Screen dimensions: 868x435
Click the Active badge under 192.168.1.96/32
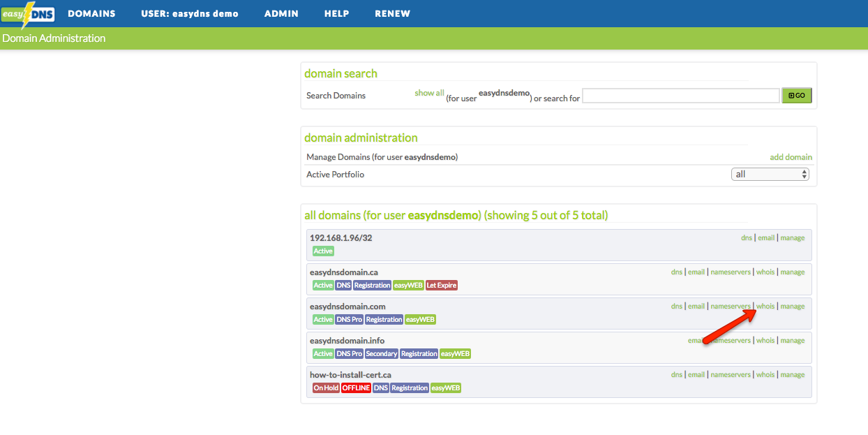323,251
